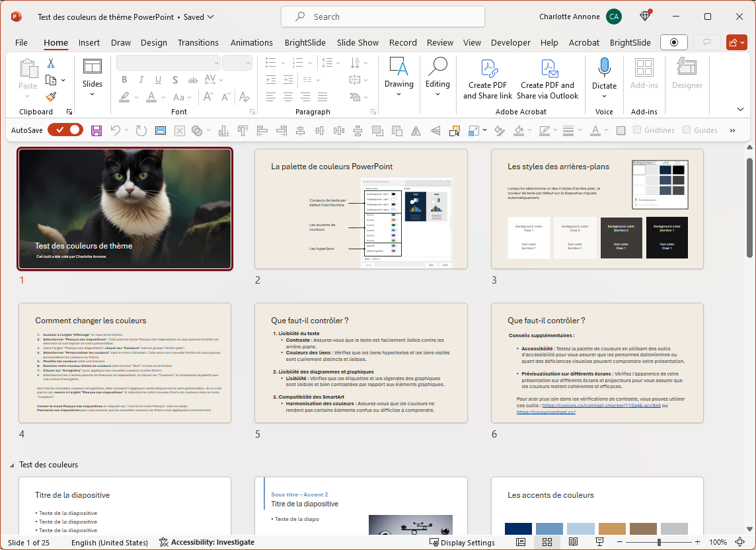756x550 pixels.
Task: Open Create PDF and Share link
Action: pyautogui.click(x=488, y=79)
